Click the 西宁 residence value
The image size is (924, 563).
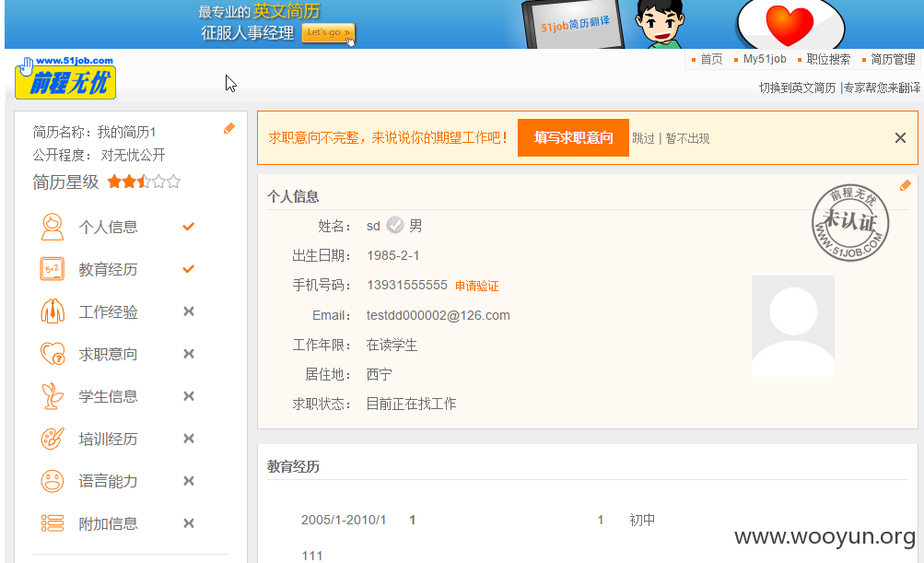(x=379, y=374)
